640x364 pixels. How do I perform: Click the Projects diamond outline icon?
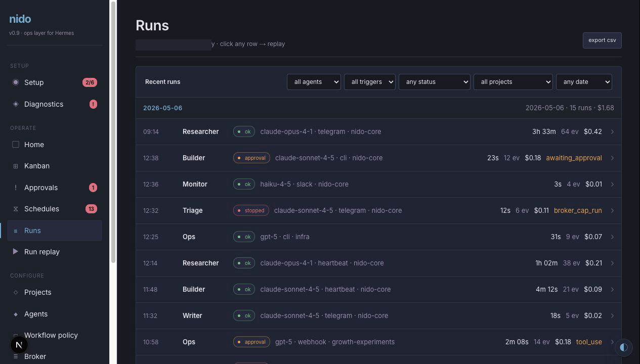(x=16, y=292)
